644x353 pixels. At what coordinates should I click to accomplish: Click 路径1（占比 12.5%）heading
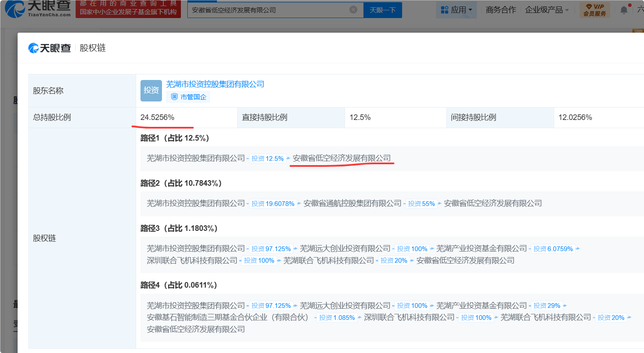pyautogui.click(x=175, y=138)
